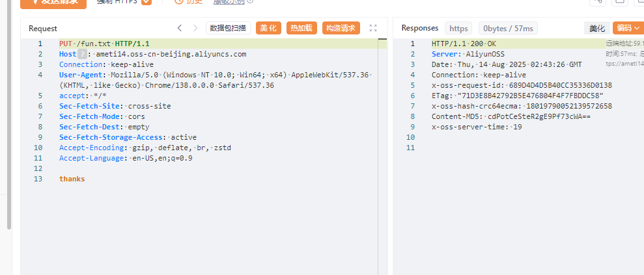Click the Accept-Language: en-US,en;q=0.9 line
Image resolution: width=644 pixels, height=275 pixels.
[126, 158]
